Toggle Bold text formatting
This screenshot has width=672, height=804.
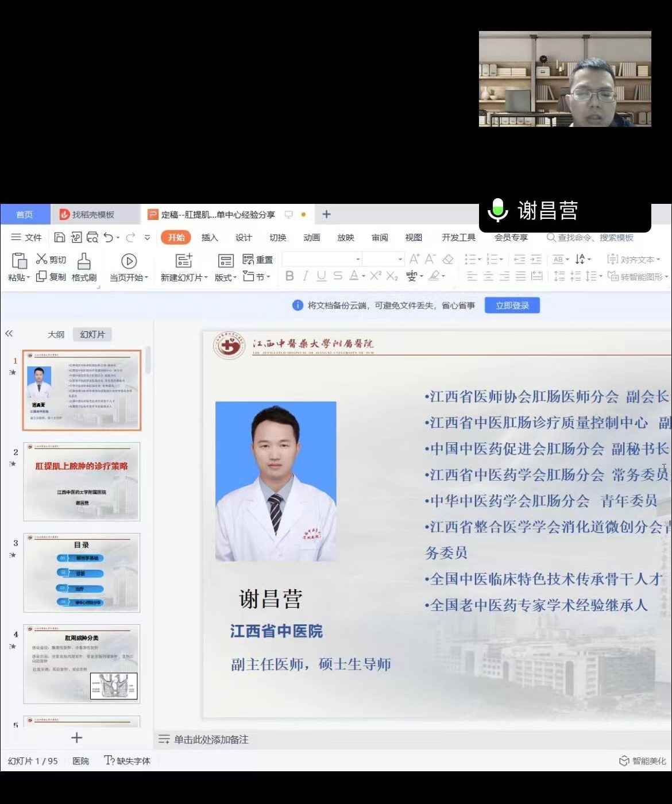pos(289,276)
